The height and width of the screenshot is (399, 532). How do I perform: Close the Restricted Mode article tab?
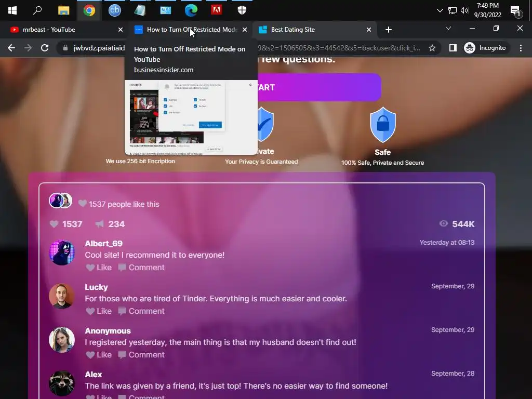pos(245,30)
